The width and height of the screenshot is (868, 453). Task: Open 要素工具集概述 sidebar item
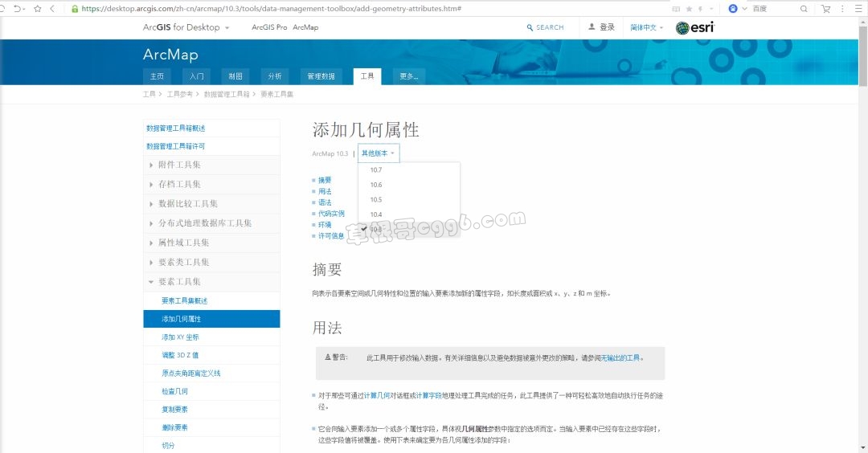(184, 301)
